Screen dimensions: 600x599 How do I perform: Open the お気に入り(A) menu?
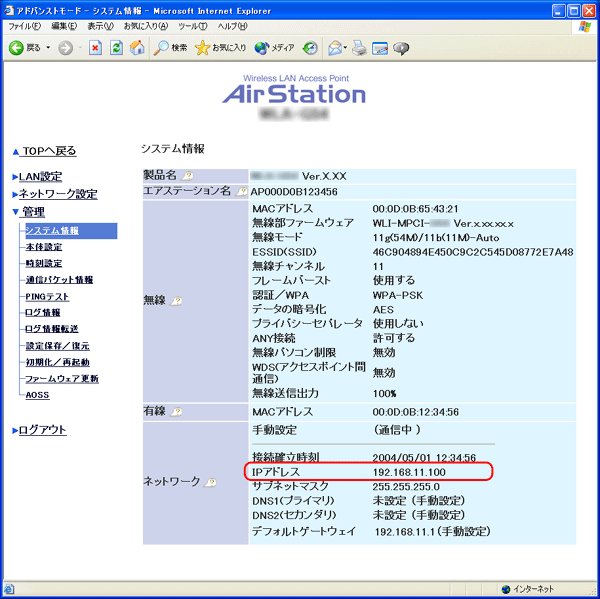146,26
